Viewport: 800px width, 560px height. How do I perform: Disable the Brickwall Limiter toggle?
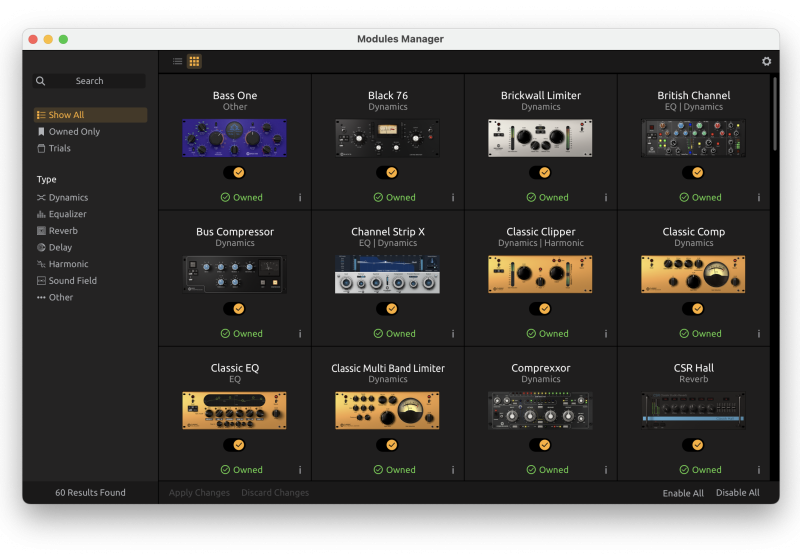(540, 172)
